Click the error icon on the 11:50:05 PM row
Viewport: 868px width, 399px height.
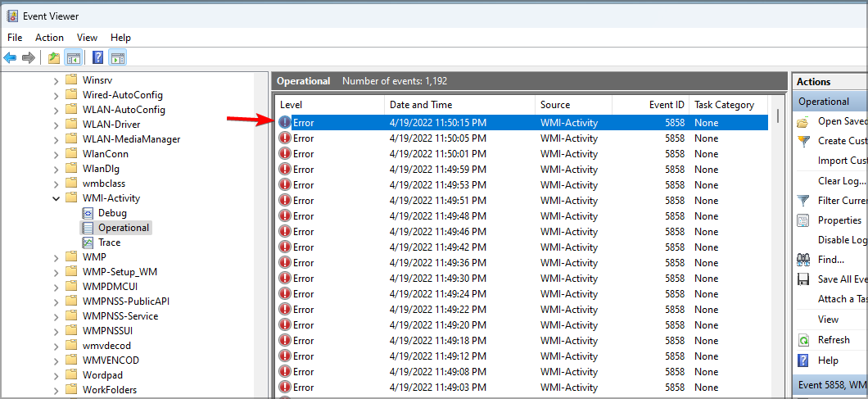[284, 138]
